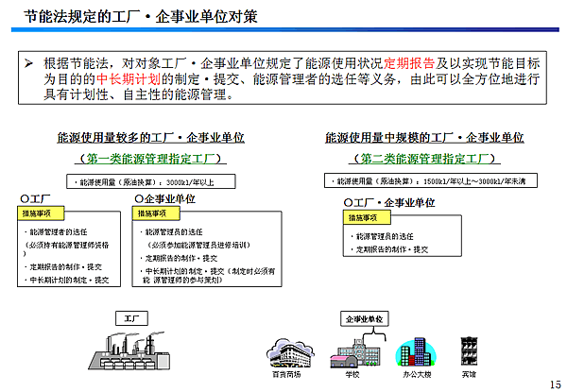Click 能源管理者的选任 in the factory box
The height and width of the screenshot is (392, 567).
pos(59,232)
